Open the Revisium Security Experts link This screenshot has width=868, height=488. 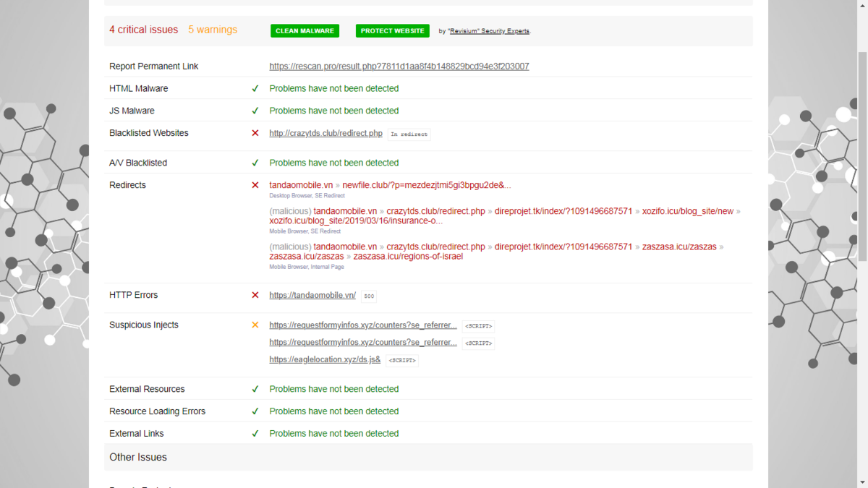(x=489, y=31)
